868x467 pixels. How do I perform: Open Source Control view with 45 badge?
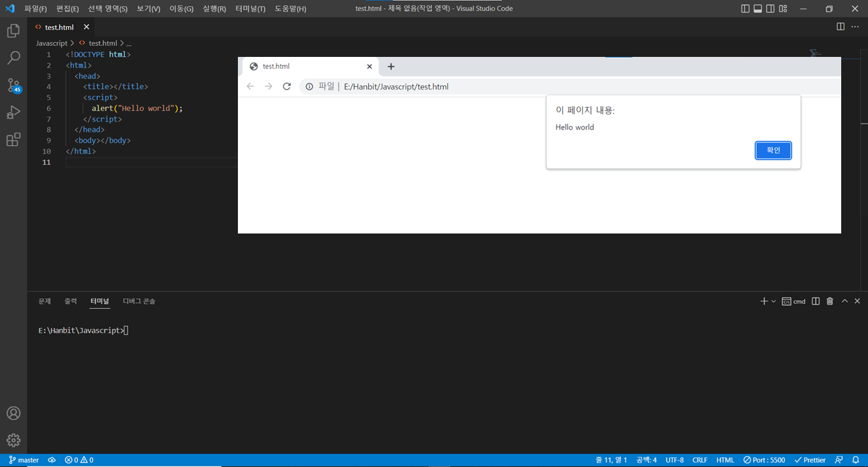point(13,86)
